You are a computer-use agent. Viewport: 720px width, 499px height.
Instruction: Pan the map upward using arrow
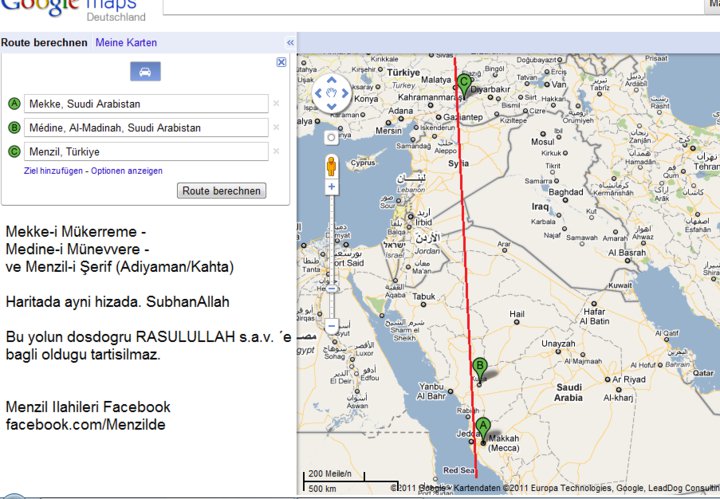click(x=332, y=83)
